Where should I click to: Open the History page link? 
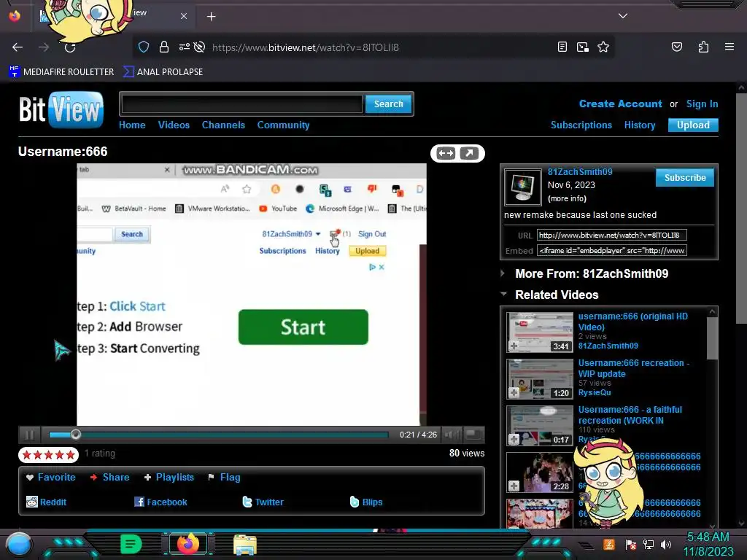pos(640,125)
